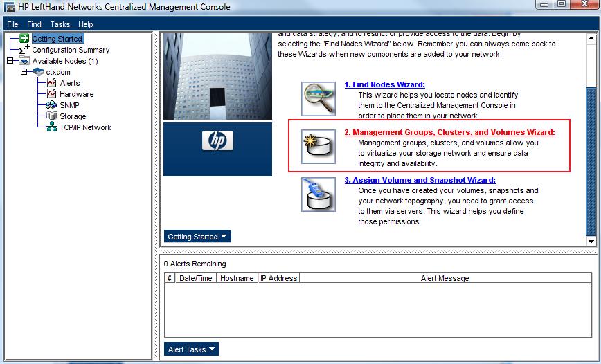
Task: Open the Find menu
Action: pyautogui.click(x=34, y=24)
